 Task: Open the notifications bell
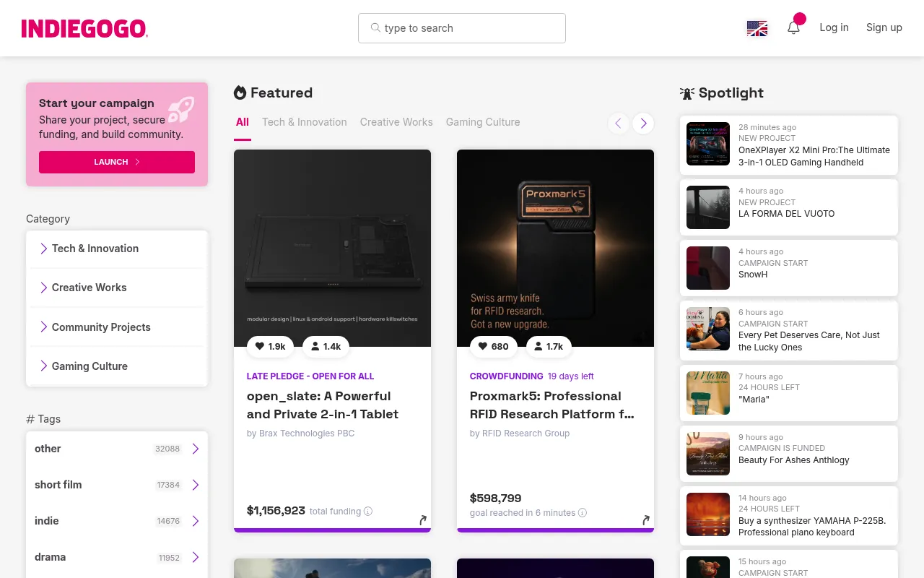click(x=793, y=27)
